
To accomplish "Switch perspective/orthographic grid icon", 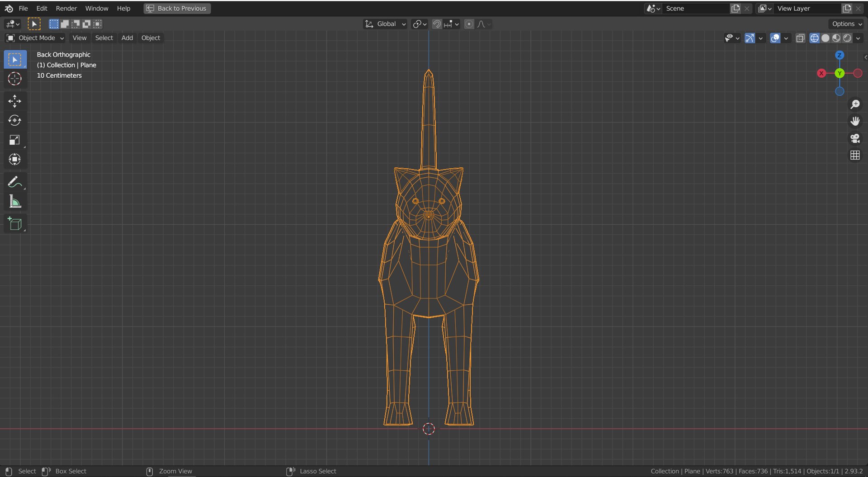I will point(855,155).
